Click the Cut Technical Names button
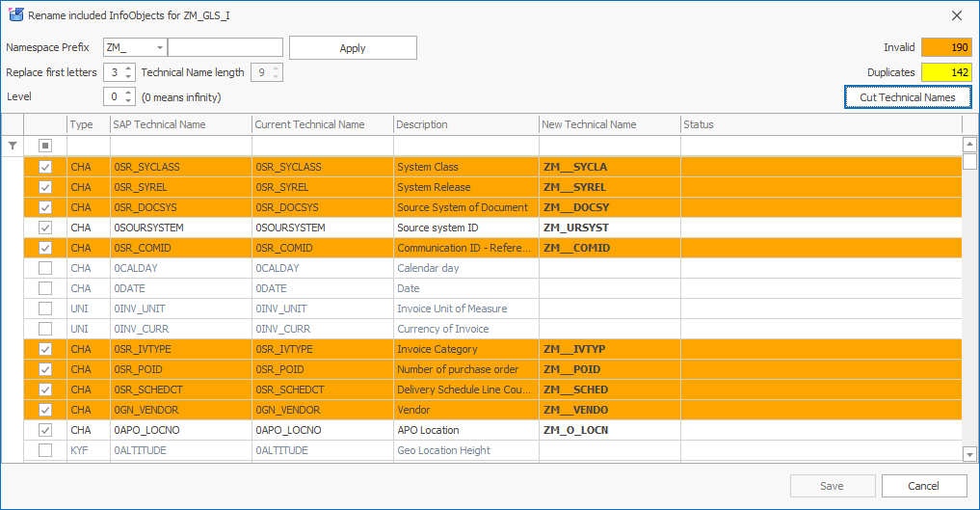Viewport: 980px width, 510px height. tap(908, 97)
